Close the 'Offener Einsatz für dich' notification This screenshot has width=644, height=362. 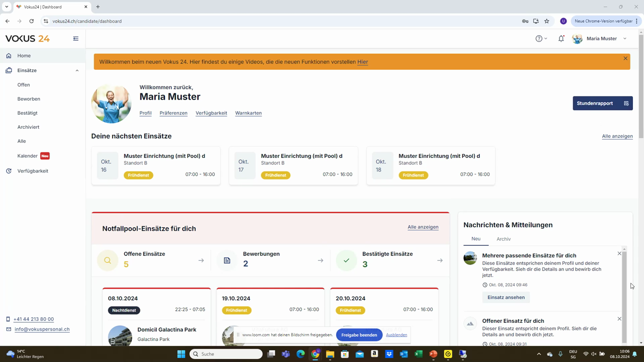click(x=619, y=319)
